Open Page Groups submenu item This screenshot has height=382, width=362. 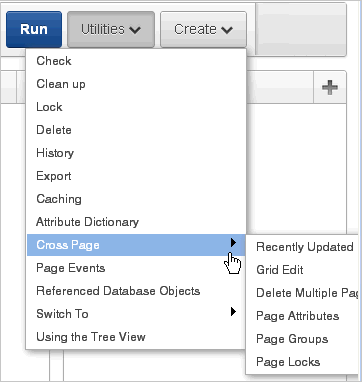(x=304, y=339)
